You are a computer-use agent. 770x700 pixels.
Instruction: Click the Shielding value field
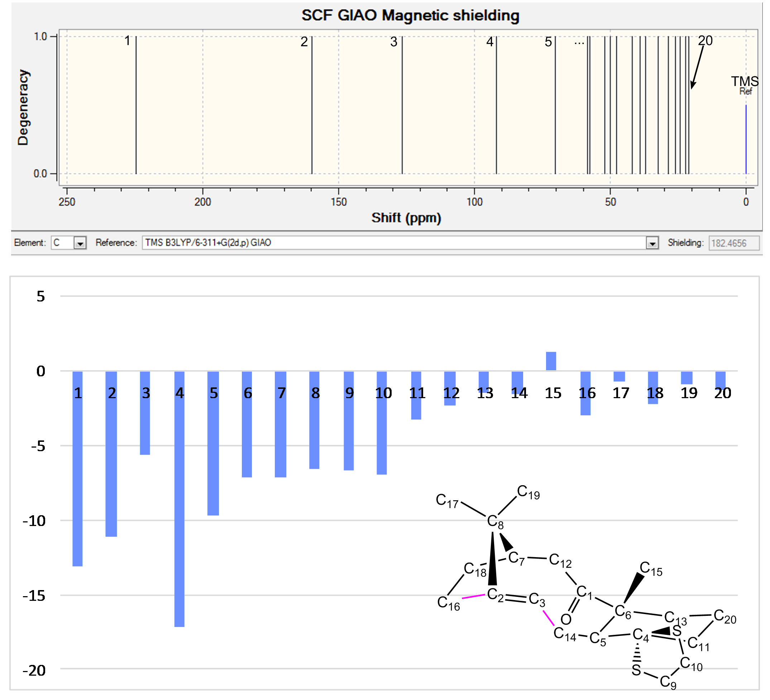coord(733,243)
